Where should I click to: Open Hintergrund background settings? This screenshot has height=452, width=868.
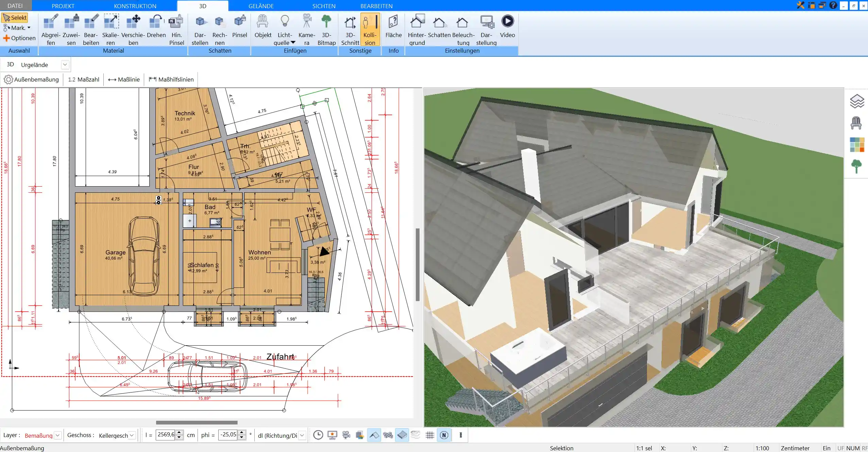coord(417,30)
